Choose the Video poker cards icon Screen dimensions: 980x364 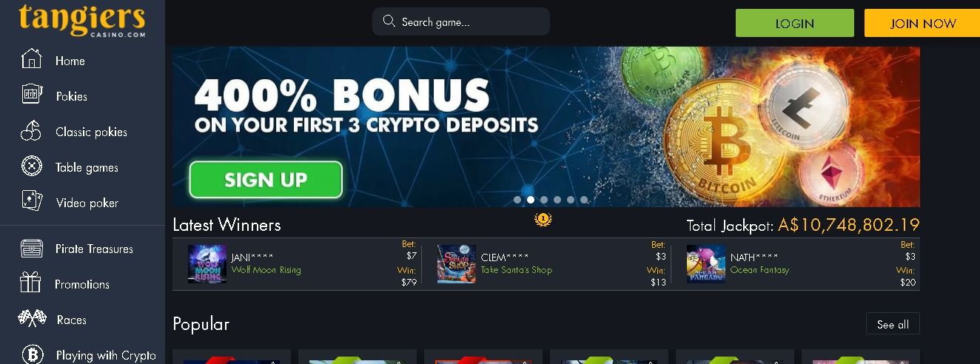[x=32, y=202]
